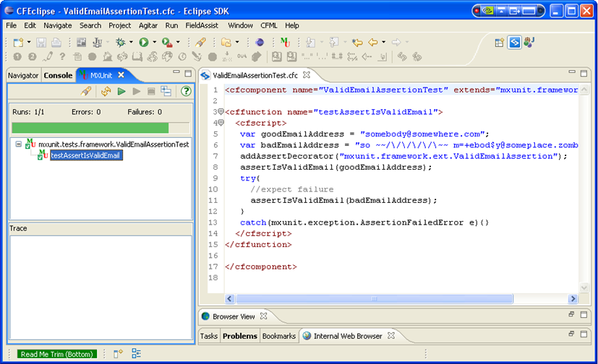Click the gray stop square in MXUnit view

pos(151,92)
